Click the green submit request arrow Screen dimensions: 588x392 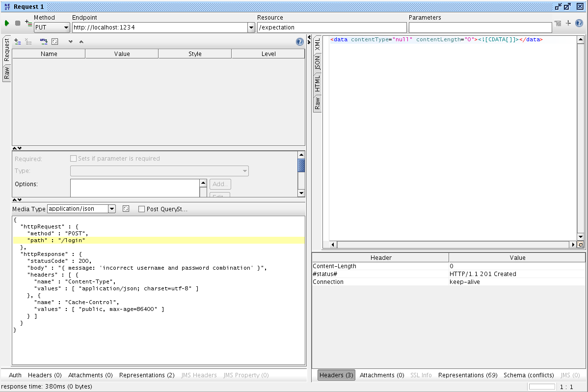tap(6, 23)
